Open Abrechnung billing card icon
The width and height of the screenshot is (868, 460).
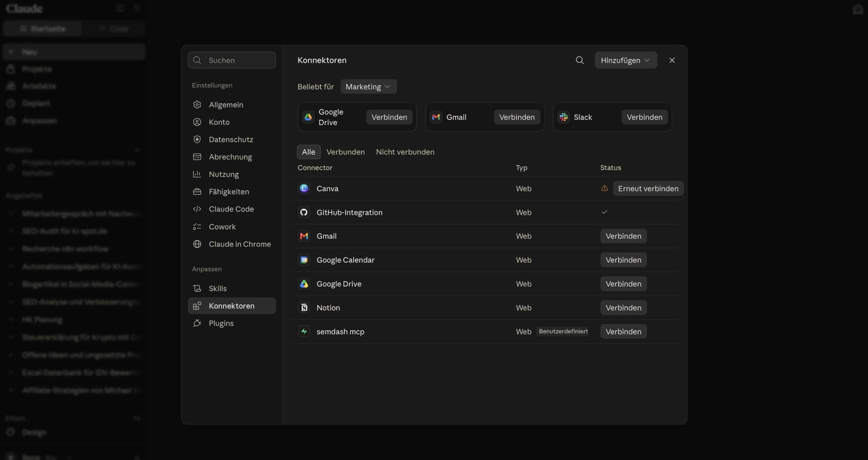tap(197, 157)
